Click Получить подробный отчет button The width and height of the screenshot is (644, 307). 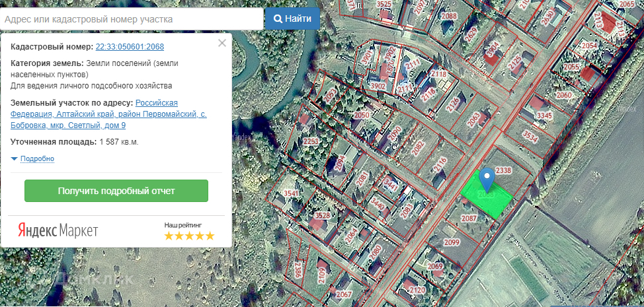[116, 191]
